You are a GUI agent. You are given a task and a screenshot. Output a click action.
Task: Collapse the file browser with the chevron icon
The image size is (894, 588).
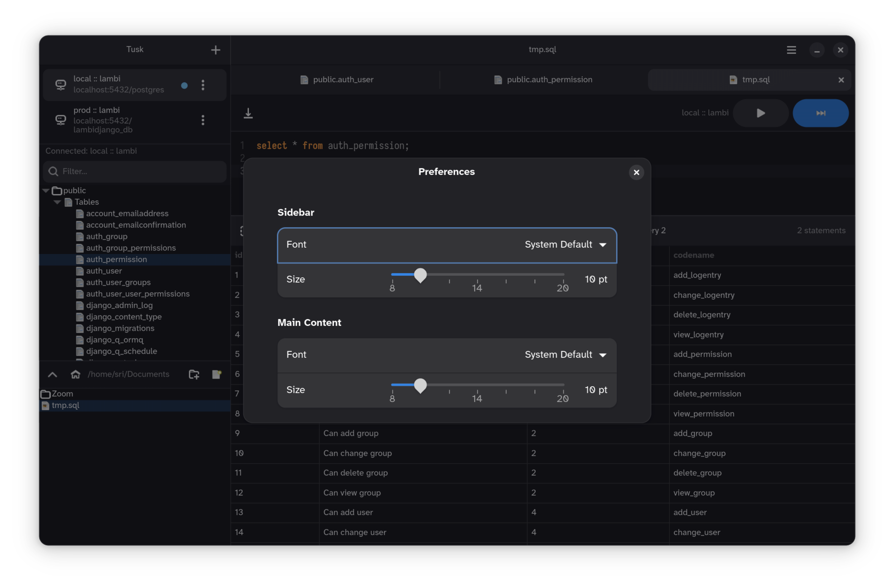tap(52, 374)
